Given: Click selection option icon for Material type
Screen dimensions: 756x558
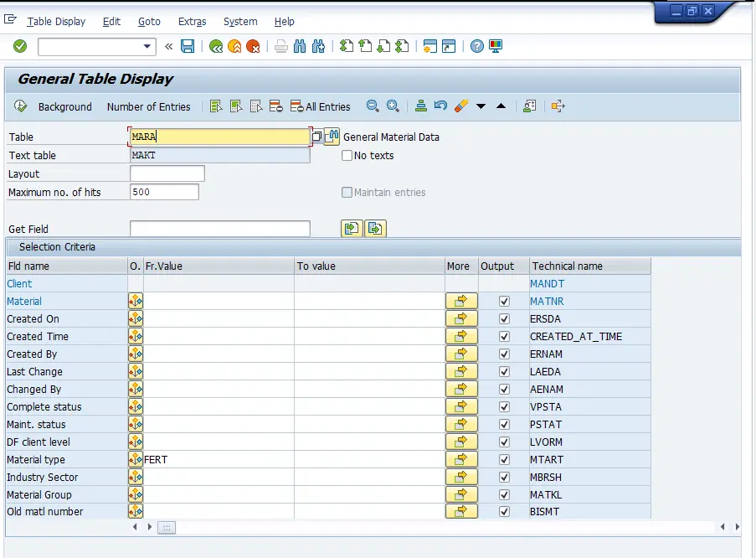Looking at the screenshot, I should (136, 459).
